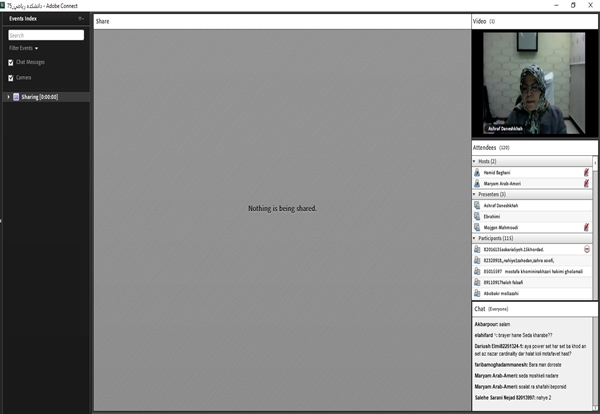Click the Sharing event purple icon
This screenshot has width=600, height=414.
tap(17, 97)
